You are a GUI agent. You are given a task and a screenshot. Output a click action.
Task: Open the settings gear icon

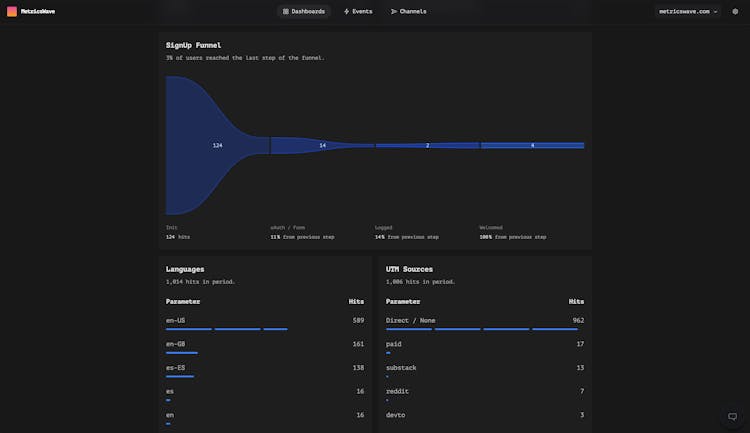tap(735, 11)
